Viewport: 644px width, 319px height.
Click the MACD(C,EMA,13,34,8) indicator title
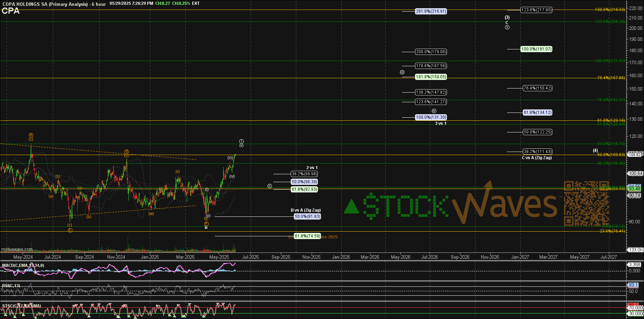coord(23,265)
